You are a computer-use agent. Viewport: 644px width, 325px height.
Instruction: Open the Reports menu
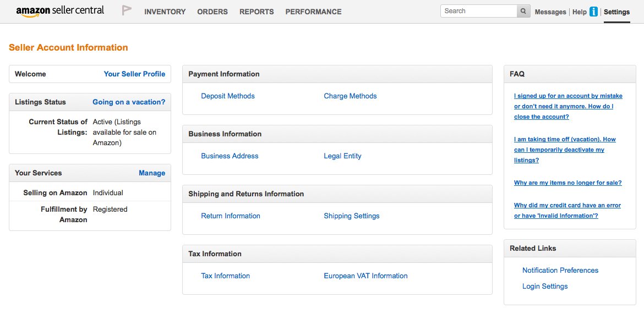point(256,12)
